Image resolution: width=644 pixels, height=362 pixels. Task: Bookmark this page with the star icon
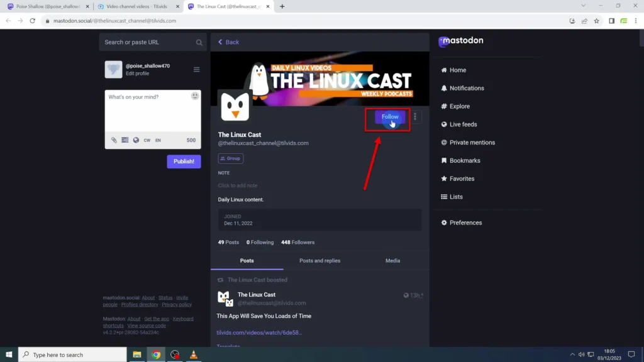click(596, 21)
